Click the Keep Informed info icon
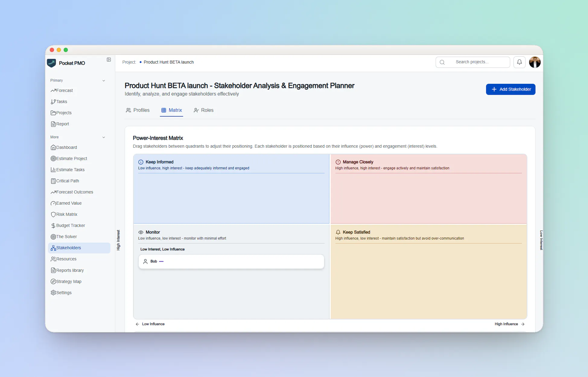Viewport: 588px width, 377px height. coord(141,162)
